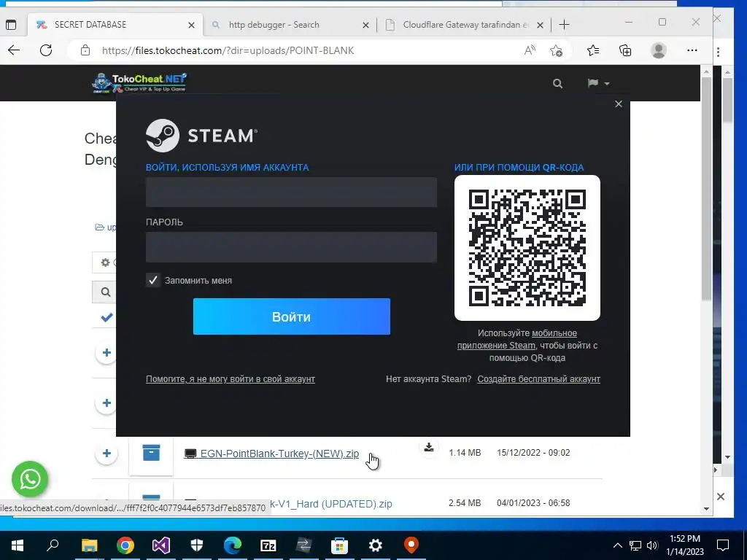Click the Steam logo in popup
The width and height of the screenshot is (747, 560).
click(x=201, y=136)
